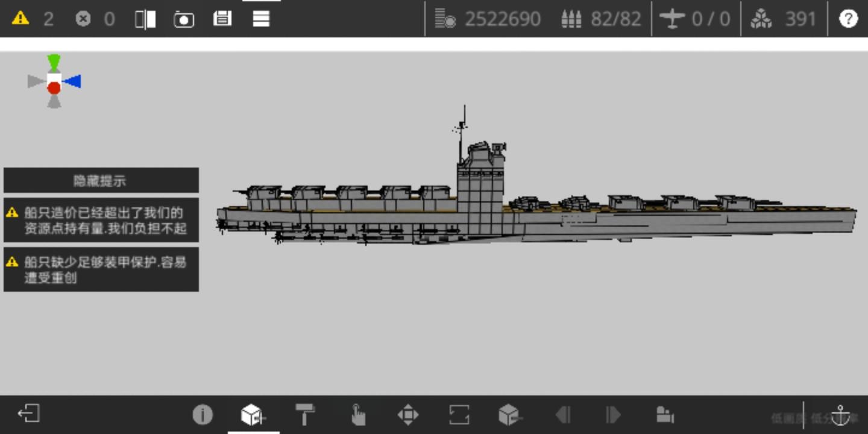Click the red dot on the view orientation gizmo
Image resolution: width=868 pixels, height=434 pixels.
click(54, 88)
